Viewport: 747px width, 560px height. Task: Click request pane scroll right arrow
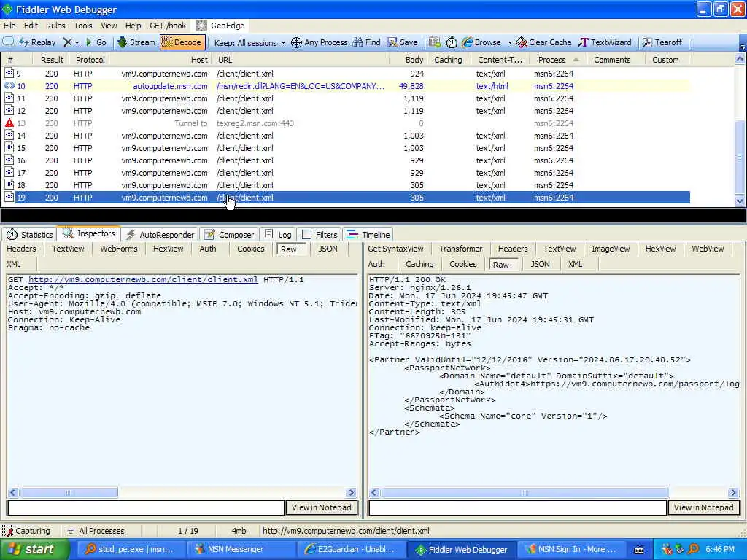pyautogui.click(x=351, y=492)
